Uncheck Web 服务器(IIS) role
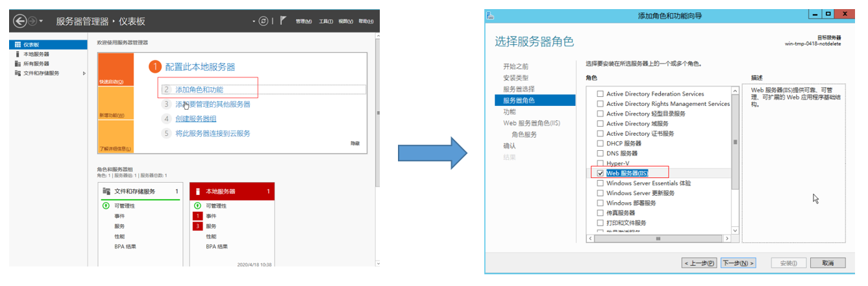The image size is (868, 286). (x=600, y=173)
